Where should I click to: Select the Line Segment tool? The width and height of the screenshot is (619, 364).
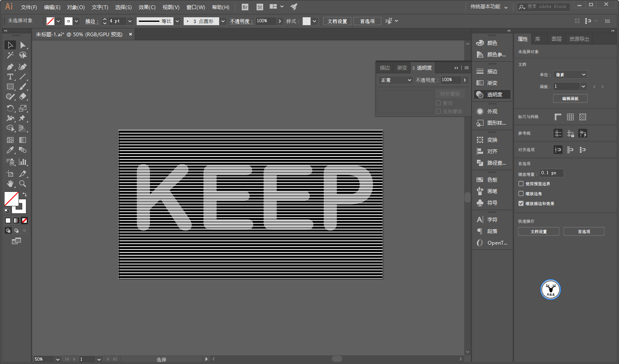tap(23, 77)
